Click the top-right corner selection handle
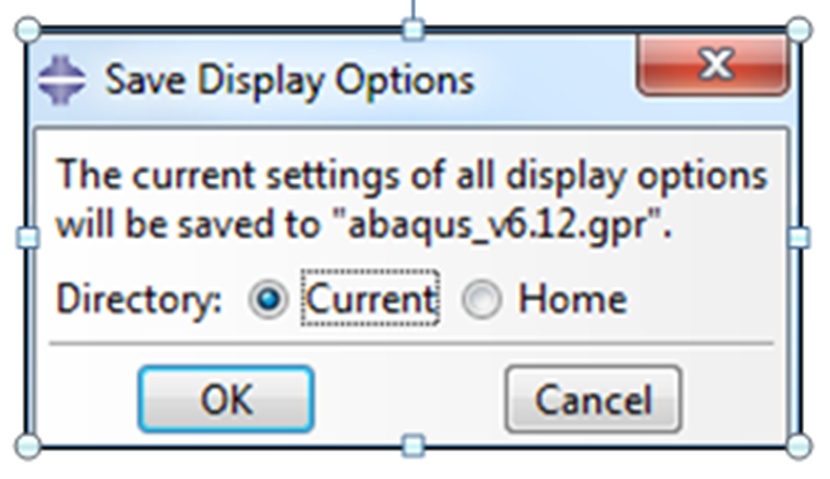The width and height of the screenshot is (830, 479). tap(799, 30)
